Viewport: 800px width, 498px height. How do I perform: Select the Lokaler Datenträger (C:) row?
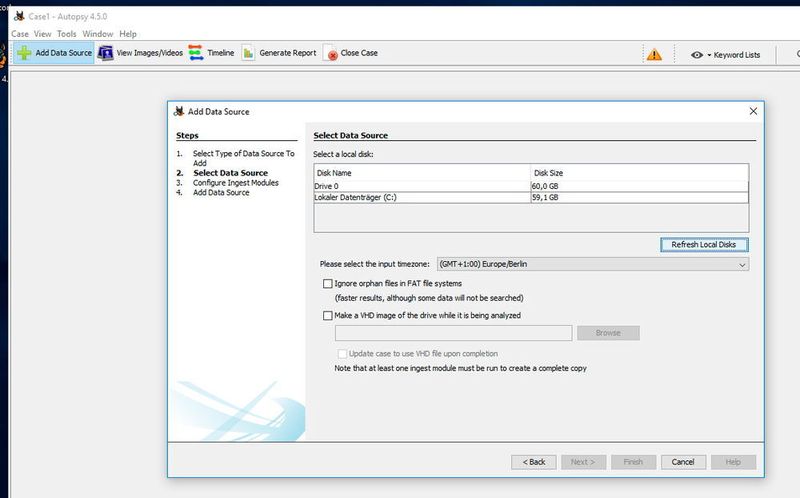click(420, 198)
